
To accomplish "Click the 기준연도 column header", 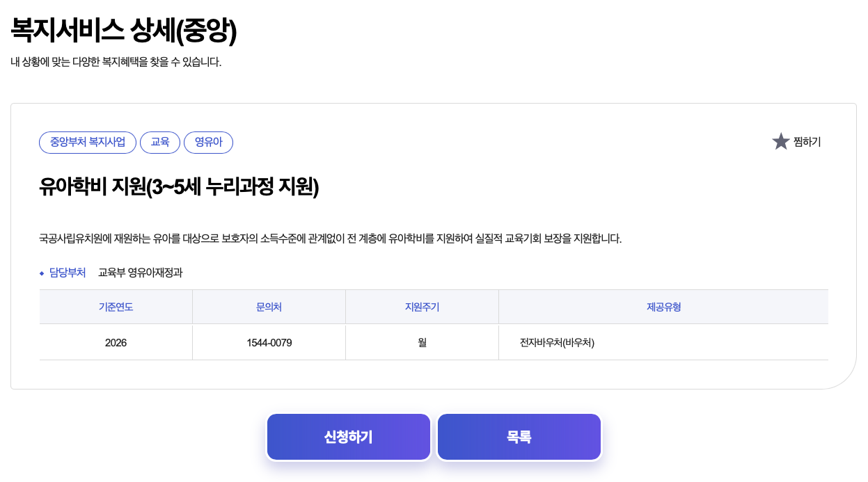I will click(116, 306).
